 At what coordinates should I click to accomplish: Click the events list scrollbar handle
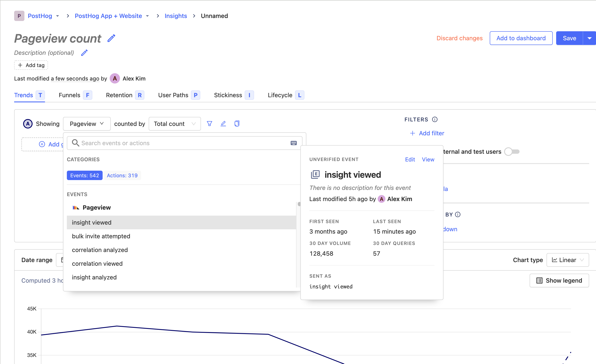299,204
